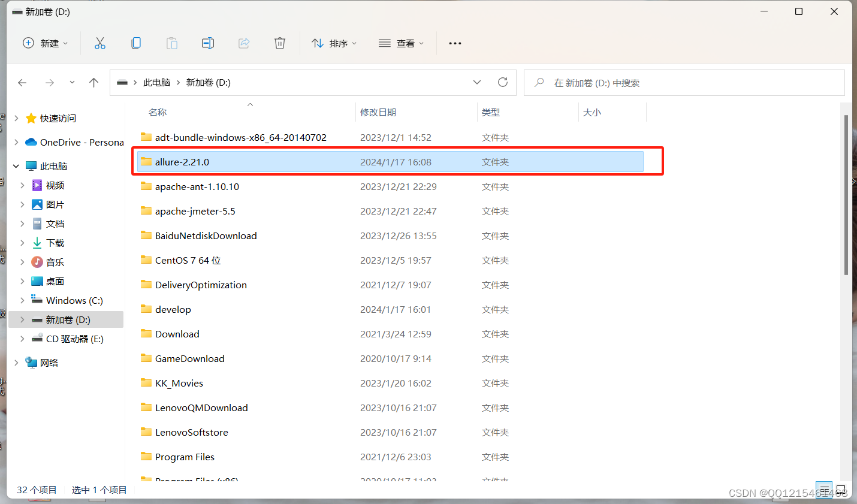The height and width of the screenshot is (504, 857).
Task: Switch to details view icon in status bar
Action: 825,490
